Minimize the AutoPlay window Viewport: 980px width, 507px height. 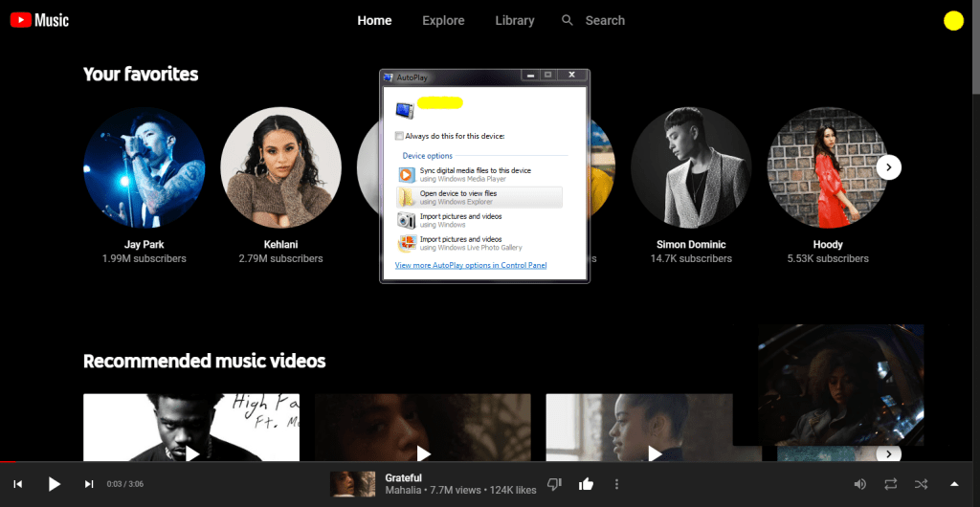click(x=530, y=75)
